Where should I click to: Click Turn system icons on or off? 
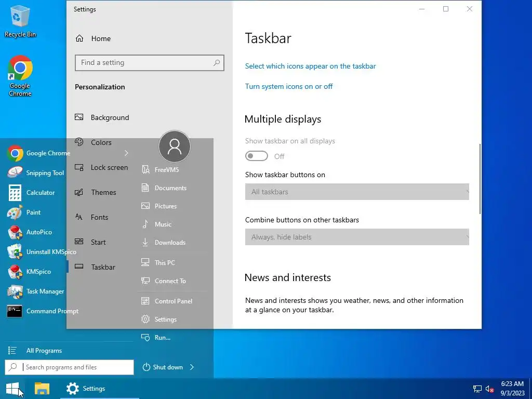(x=289, y=86)
